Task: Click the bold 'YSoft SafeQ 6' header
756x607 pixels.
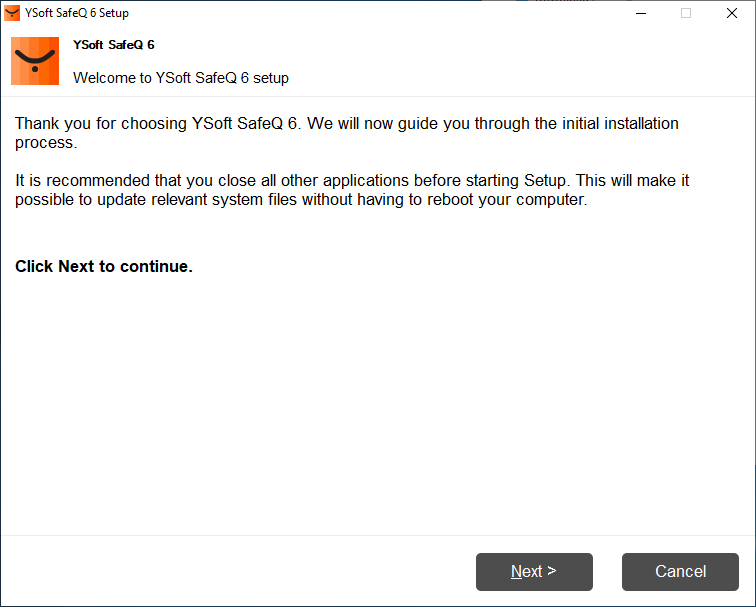Action: (114, 45)
